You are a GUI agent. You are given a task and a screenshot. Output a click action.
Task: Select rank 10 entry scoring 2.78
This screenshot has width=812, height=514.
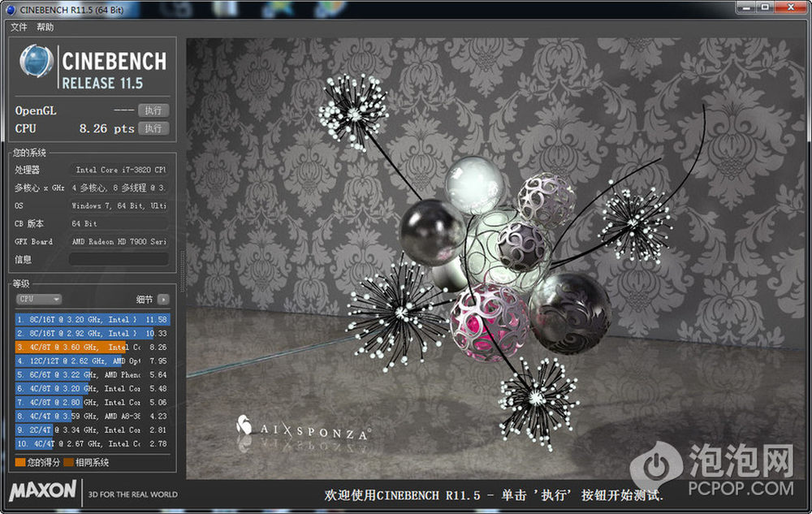[92, 443]
